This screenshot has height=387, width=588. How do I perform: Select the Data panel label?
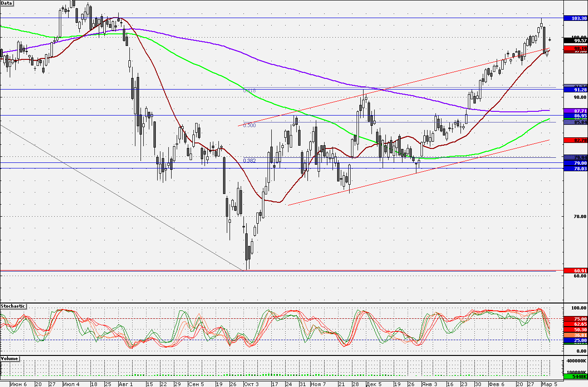(x=7, y=2)
